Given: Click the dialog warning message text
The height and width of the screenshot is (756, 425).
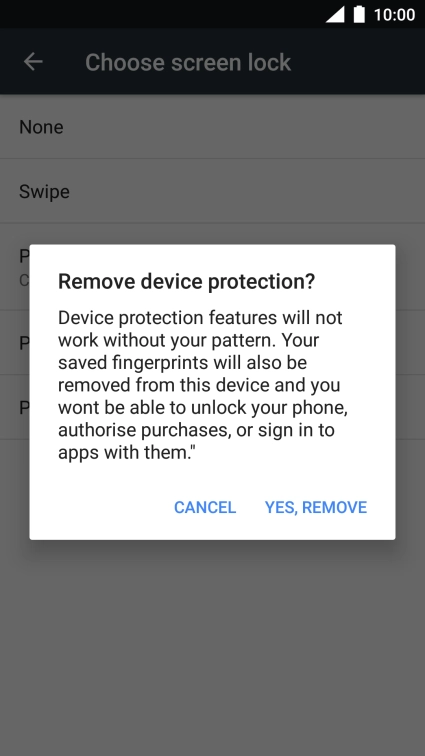Looking at the screenshot, I should click(x=203, y=385).
